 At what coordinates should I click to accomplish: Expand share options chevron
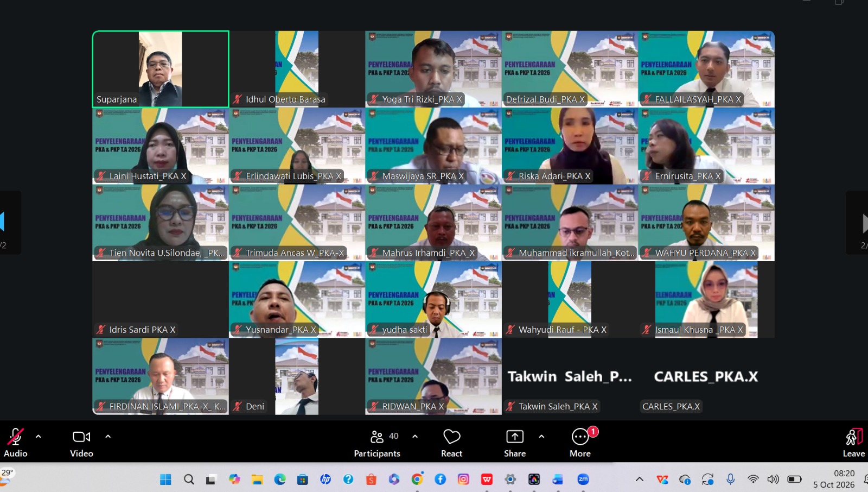(x=541, y=436)
